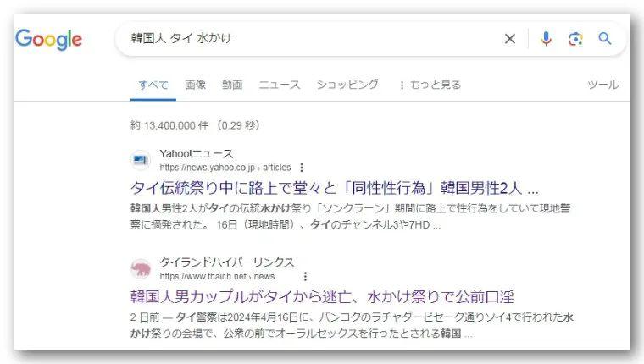Click snippet text starting 韓国人男性2人がタイの伝統
The width and height of the screenshot is (644, 364).
tap(350, 216)
